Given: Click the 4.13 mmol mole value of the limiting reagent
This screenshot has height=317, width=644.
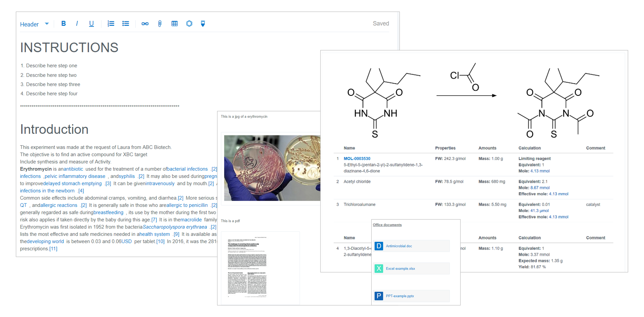Looking at the screenshot, I should pos(540,171).
